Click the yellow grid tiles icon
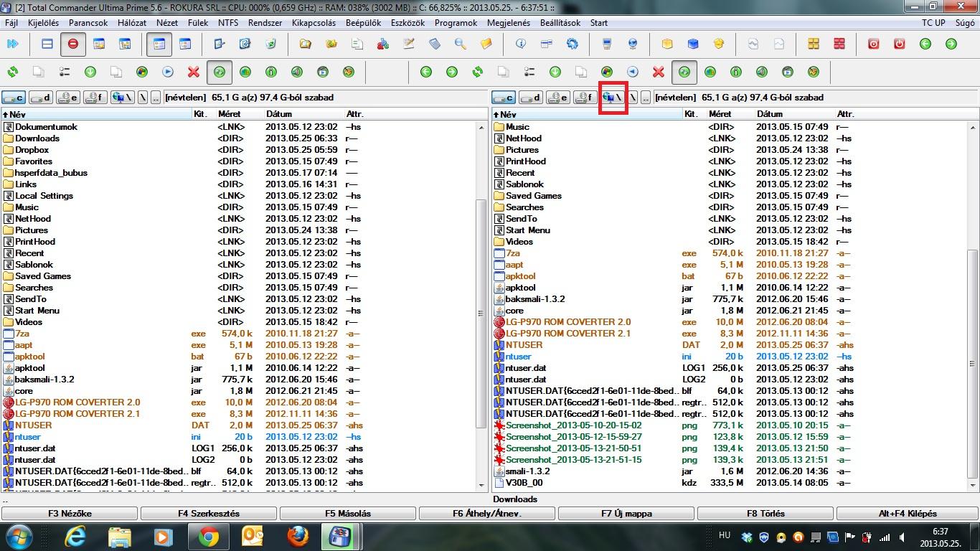 [x=814, y=44]
